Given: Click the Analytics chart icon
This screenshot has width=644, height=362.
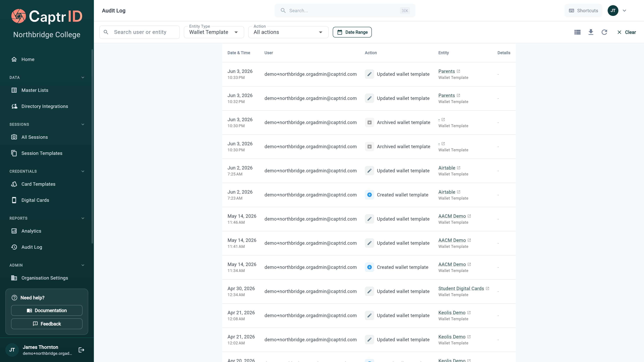Looking at the screenshot, I should [14, 231].
